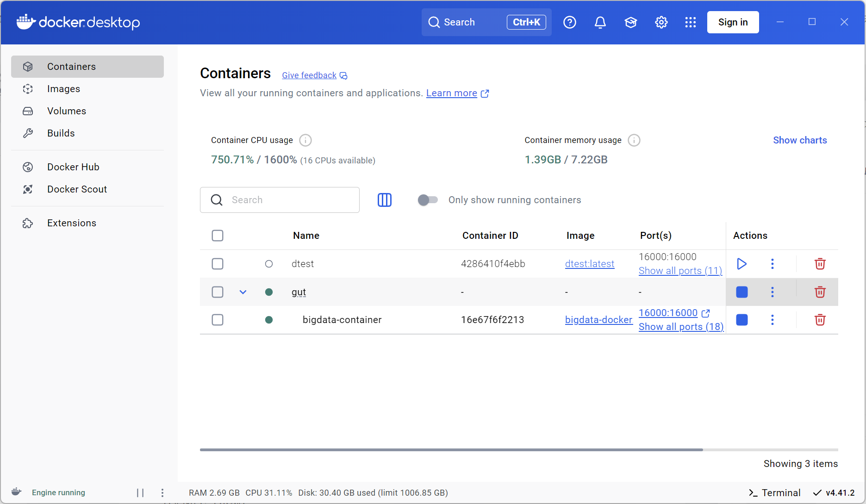Open more actions for dtest
Screen dimensions: 866x504
tap(773, 264)
